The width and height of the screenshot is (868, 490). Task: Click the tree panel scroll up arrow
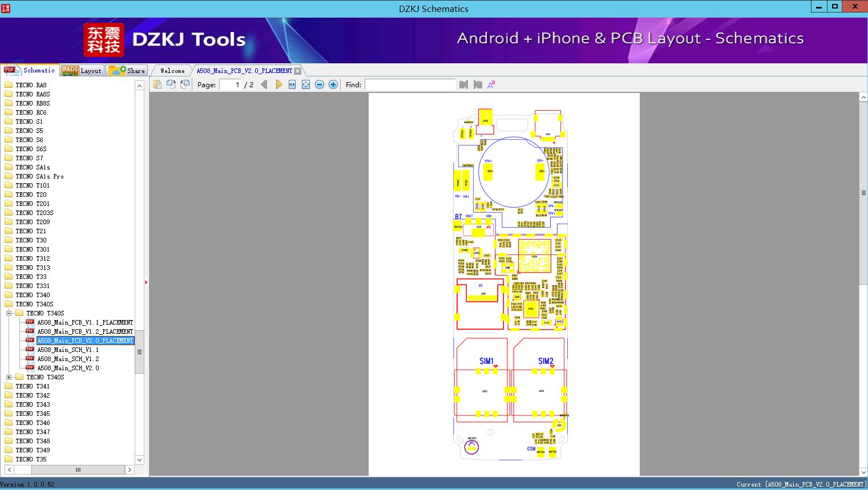point(139,86)
